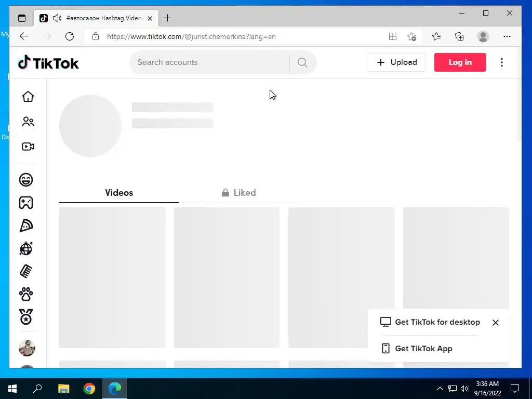The width and height of the screenshot is (532, 399).
Task: Open the LIVE video icon in sidebar
Action: (x=28, y=147)
